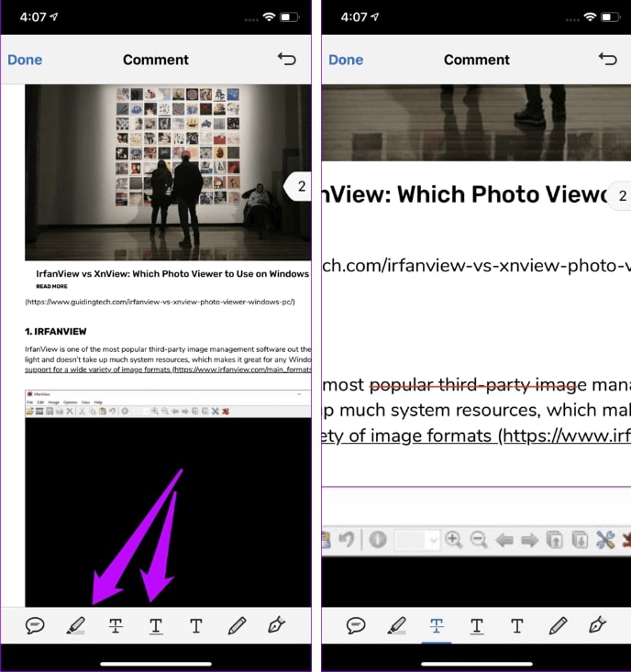Choose the pencil drawing tool in left screen
631x672 pixels.
pyautogui.click(x=237, y=626)
